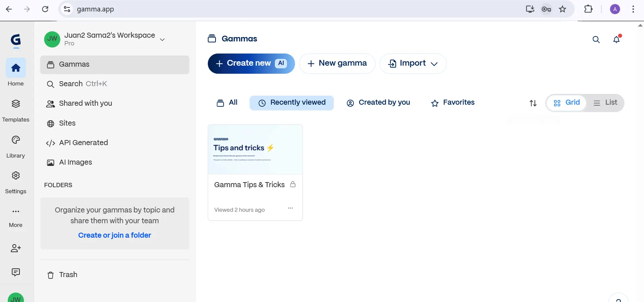The height and width of the screenshot is (302, 644).
Task: Open Gammas in left navigation
Action: click(115, 65)
